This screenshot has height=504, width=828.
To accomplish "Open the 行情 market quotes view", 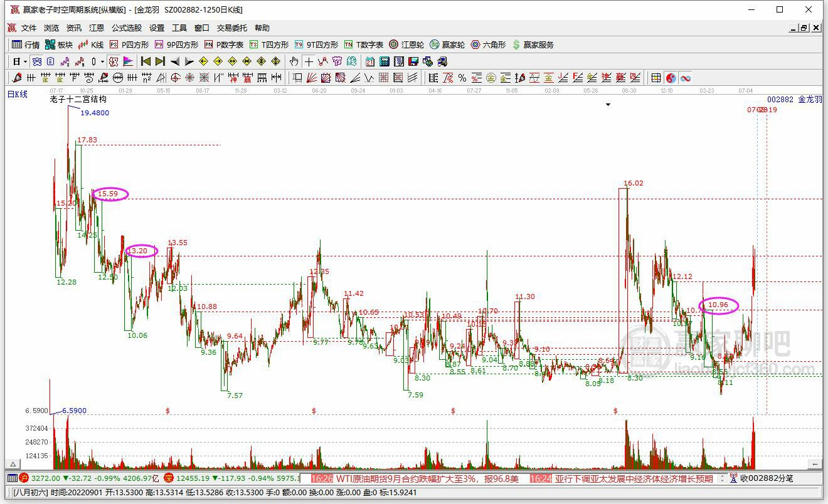I will (x=26, y=45).
